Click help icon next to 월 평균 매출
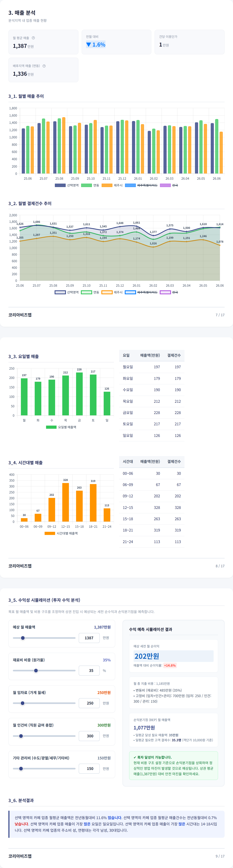233x868 pixels. (x=33, y=38)
